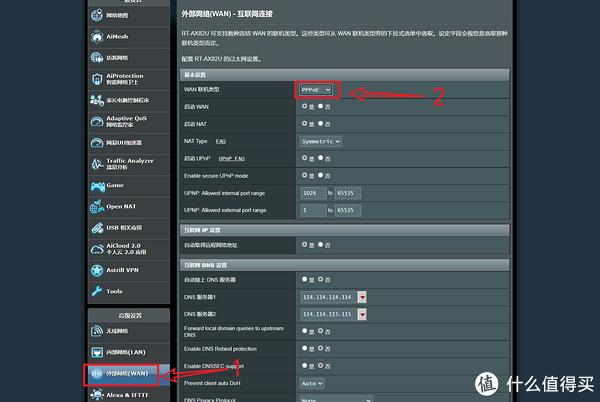The height and width of the screenshot is (402, 600).
Task: Open the Traffic Analyzer icon
Action: pos(97,164)
